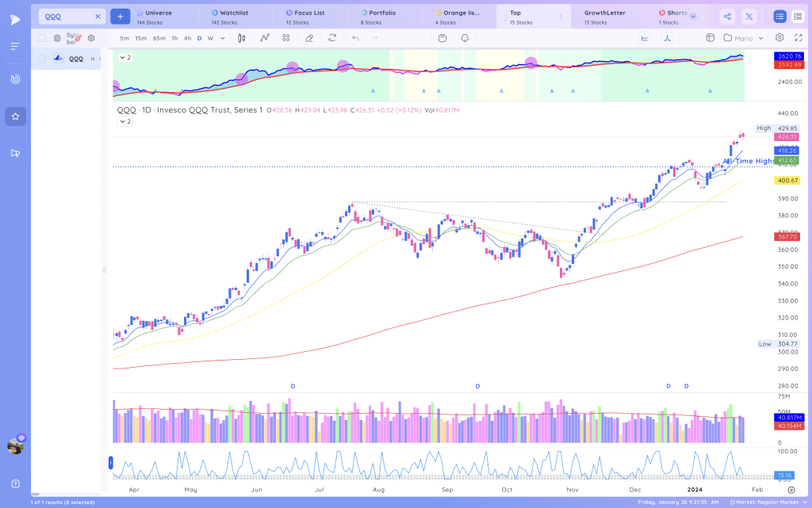Clear the QQQ search field
Viewport: 812px width, 508px height.
(98, 17)
